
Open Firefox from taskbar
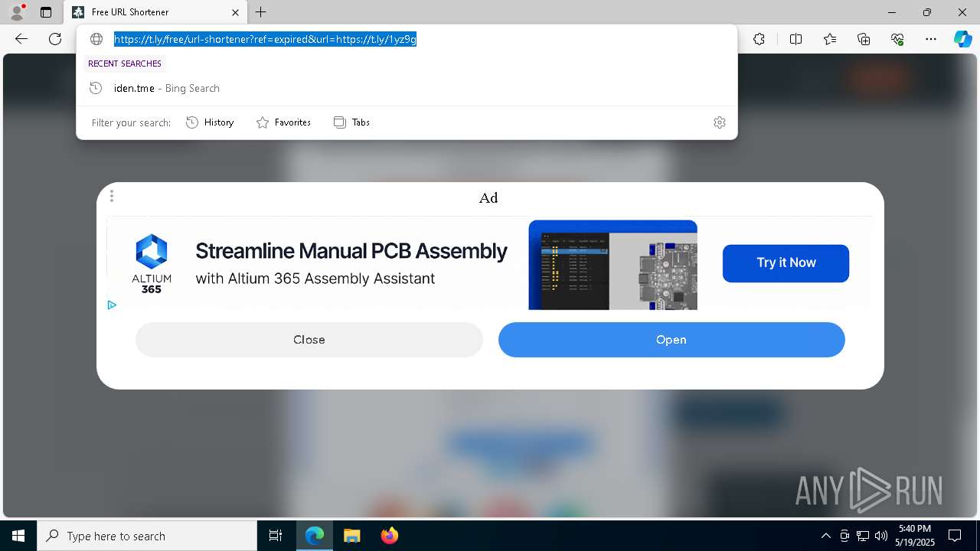coord(390,536)
